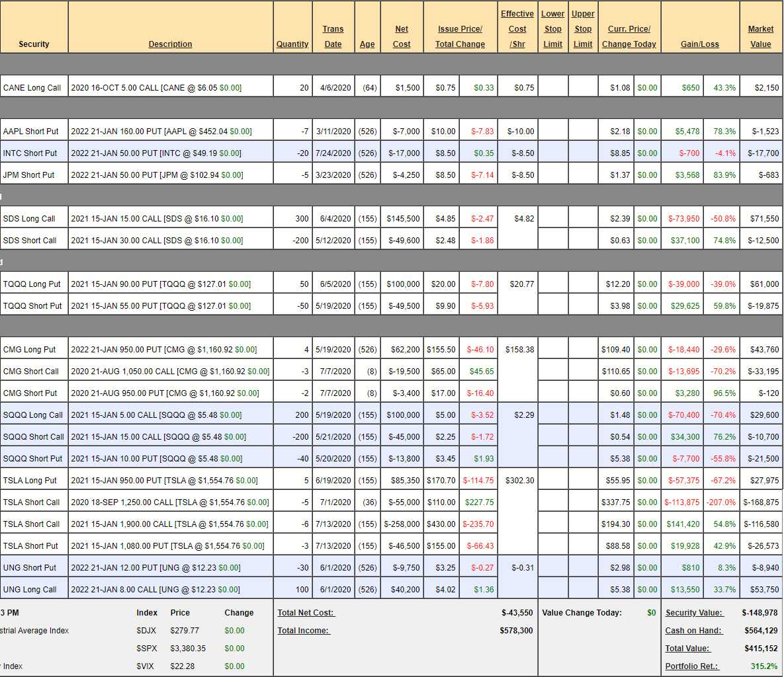Click the Net Cost column header
The image size is (784, 677).
[402, 36]
